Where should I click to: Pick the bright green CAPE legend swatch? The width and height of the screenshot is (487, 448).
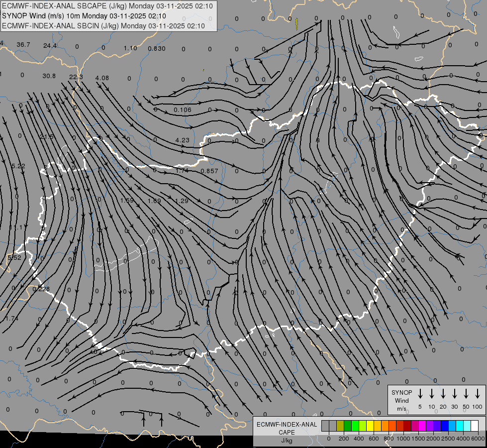355,426
